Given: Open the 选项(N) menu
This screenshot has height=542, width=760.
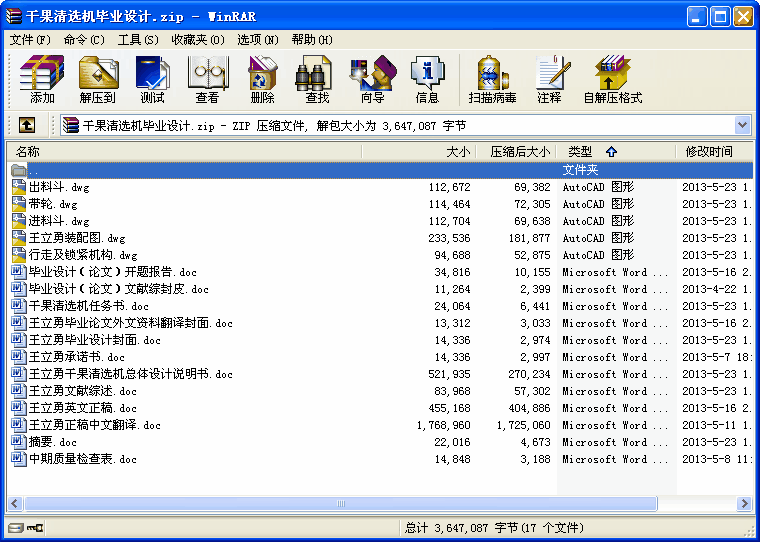Looking at the screenshot, I should click(257, 40).
